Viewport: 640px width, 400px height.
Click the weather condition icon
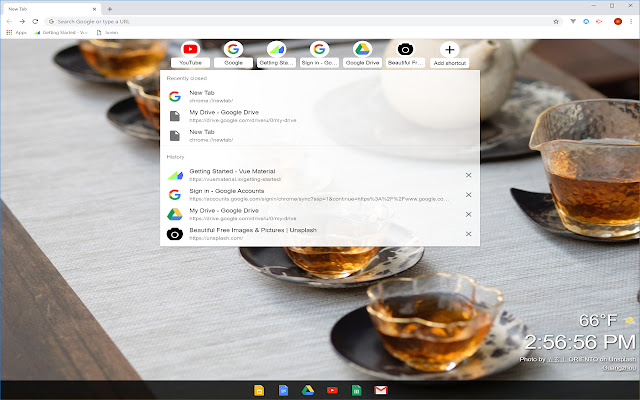[x=629, y=320]
